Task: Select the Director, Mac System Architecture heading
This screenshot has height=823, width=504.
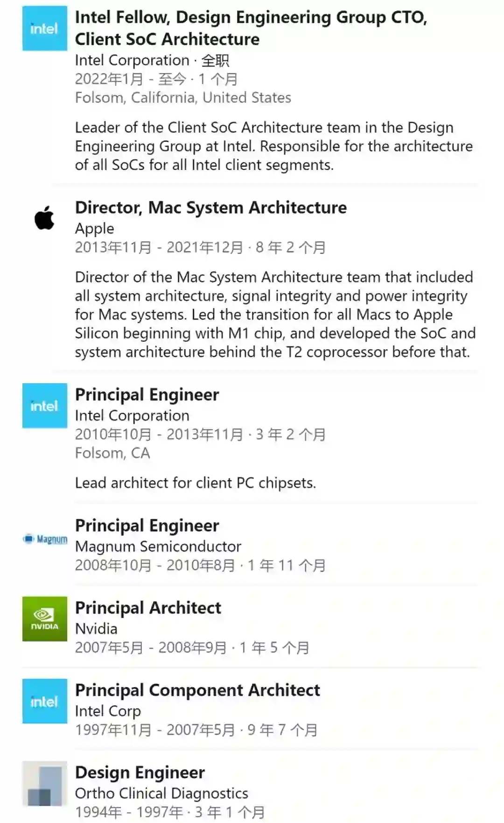Action: click(210, 208)
